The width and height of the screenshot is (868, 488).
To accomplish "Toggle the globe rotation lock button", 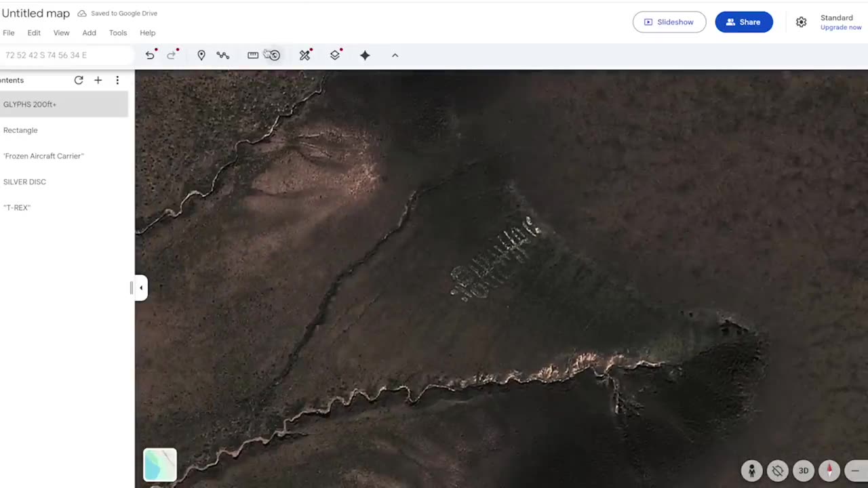I will click(x=777, y=470).
